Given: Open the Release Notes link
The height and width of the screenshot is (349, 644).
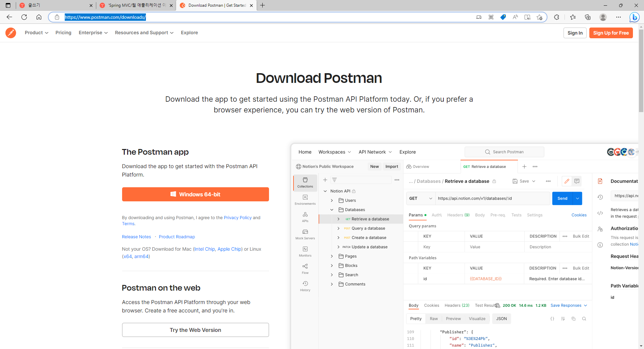Looking at the screenshot, I should (137, 237).
